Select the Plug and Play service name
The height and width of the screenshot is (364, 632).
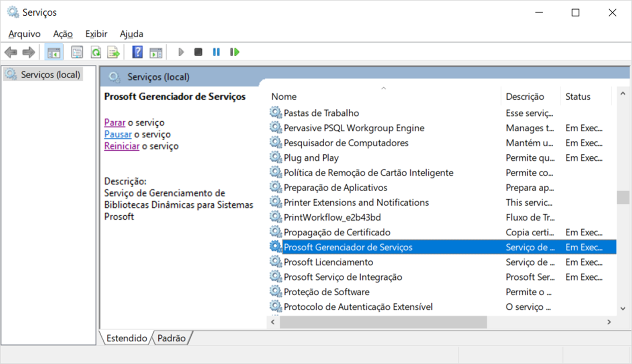[x=311, y=157]
